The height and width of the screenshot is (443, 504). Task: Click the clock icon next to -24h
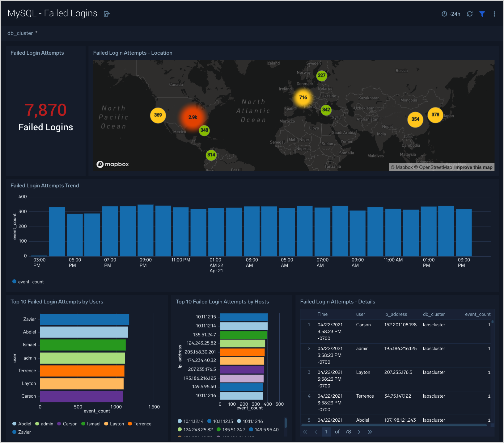point(444,14)
